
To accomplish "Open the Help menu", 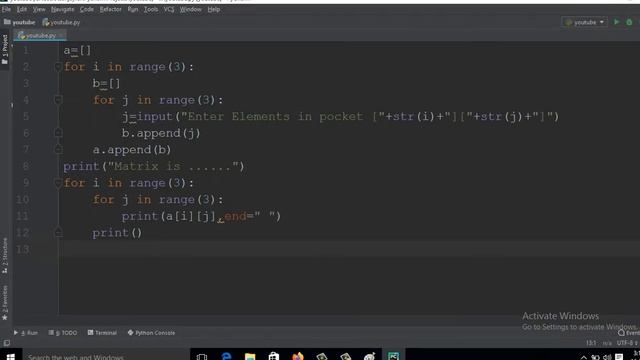I will tap(213, 9).
